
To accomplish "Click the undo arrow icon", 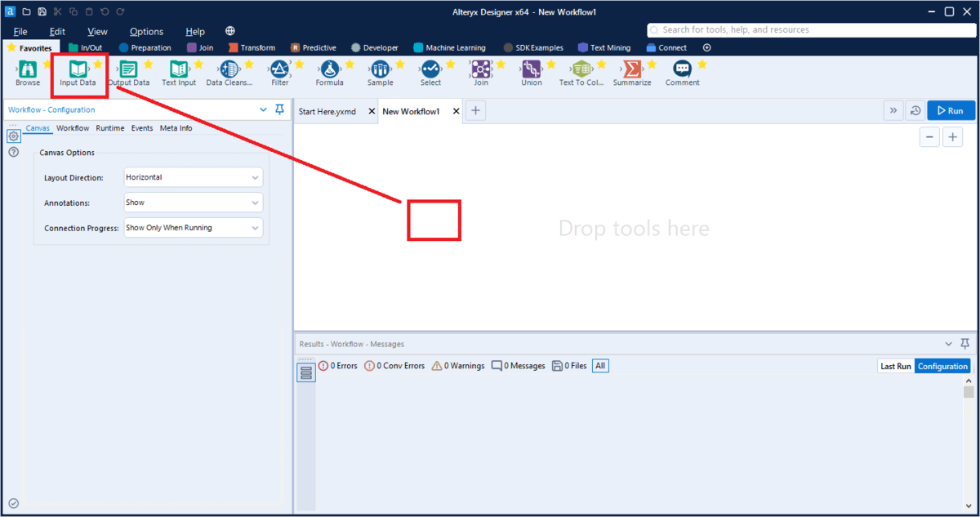I will 105,11.
